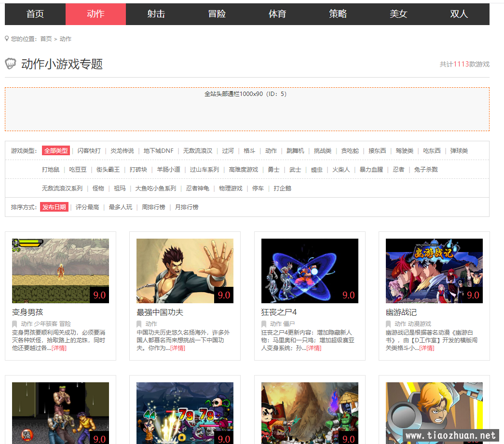Click the location pin icon in breadcrumb
504x444 pixels.
pos(7,39)
